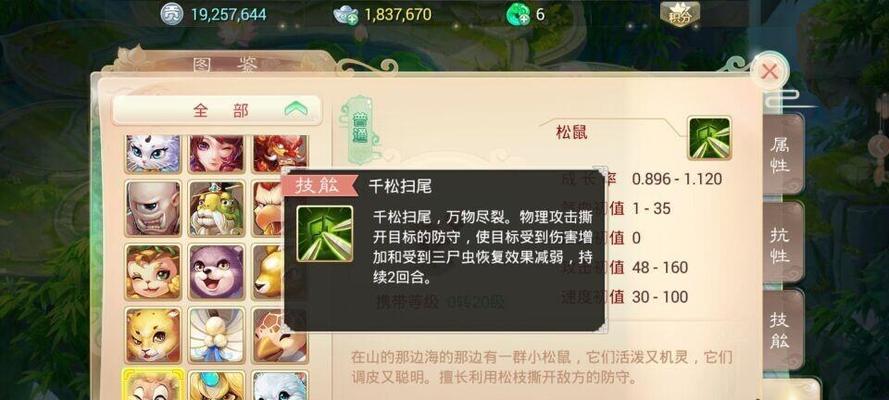Expand the 全部 category dropdown

click(218, 110)
